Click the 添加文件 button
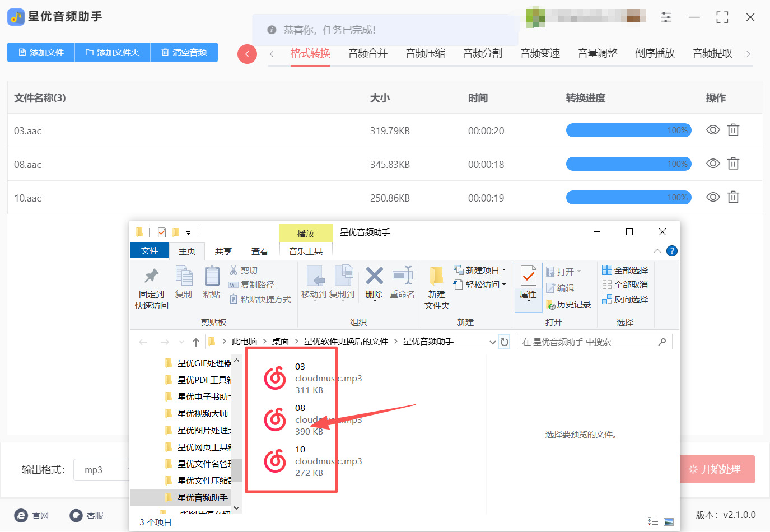The image size is (770, 532). point(41,52)
